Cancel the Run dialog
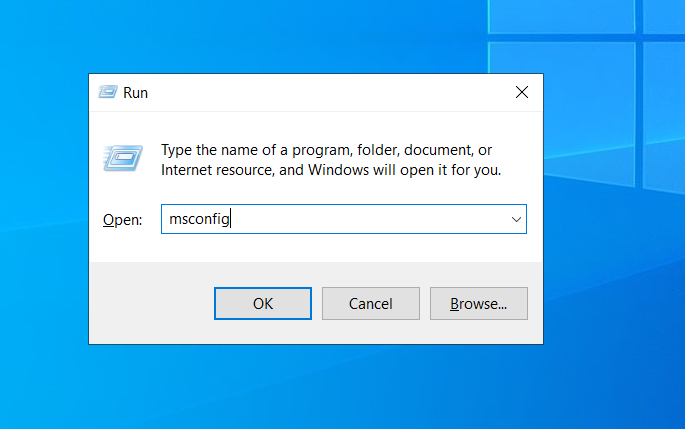Viewport: 685px width, 429px height. pyautogui.click(x=370, y=303)
